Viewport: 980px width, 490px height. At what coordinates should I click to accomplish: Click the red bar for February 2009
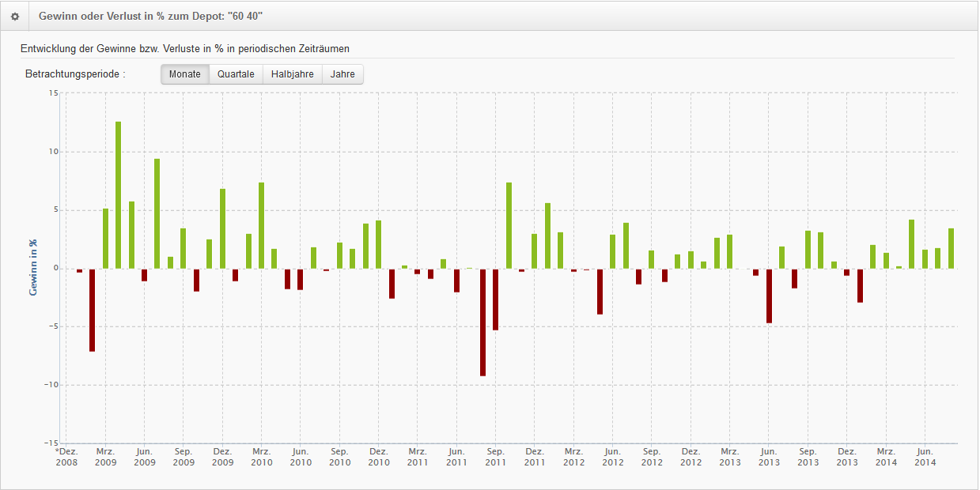coord(93,310)
